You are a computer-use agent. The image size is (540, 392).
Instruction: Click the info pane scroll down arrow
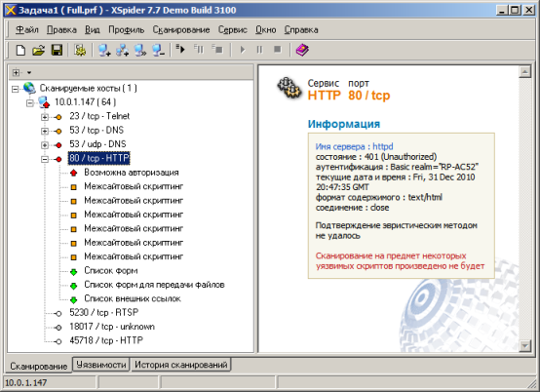[x=524, y=346]
